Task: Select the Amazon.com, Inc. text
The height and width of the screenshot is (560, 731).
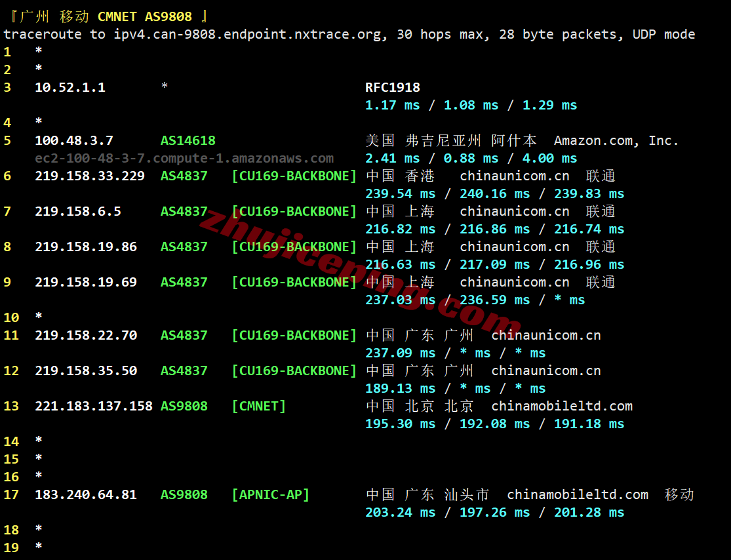Action: tap(616, 141)
